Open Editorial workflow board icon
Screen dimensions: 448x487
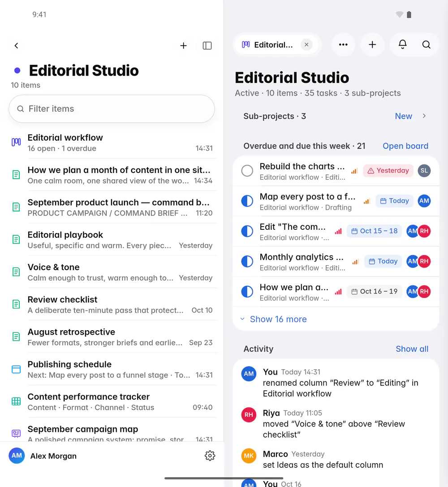point(16,142)
